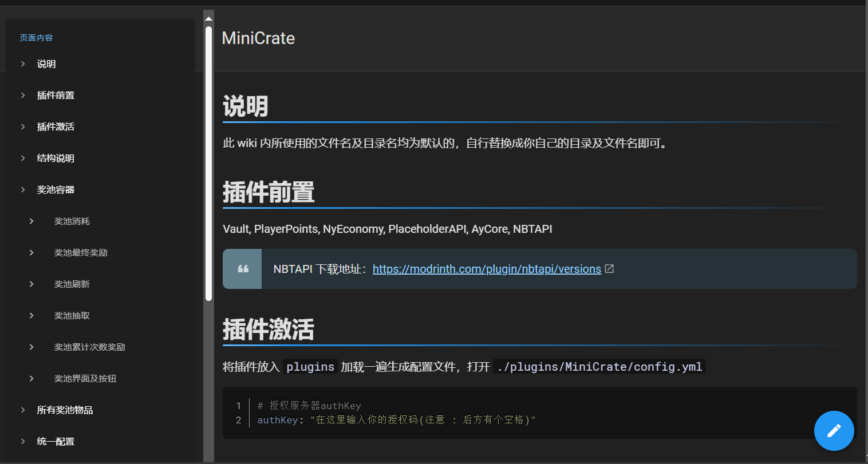Open 统一配置 in the sidebar

point(56,442)
